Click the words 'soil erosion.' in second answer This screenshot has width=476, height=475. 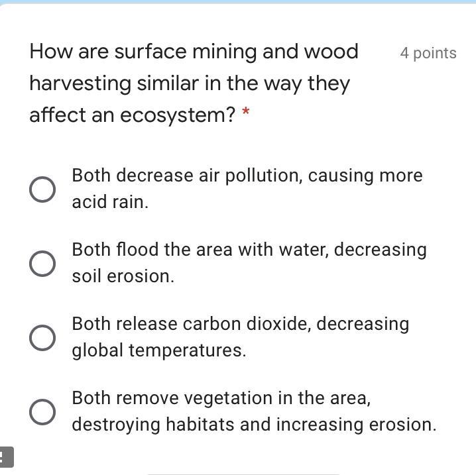[x=123, y=276]
